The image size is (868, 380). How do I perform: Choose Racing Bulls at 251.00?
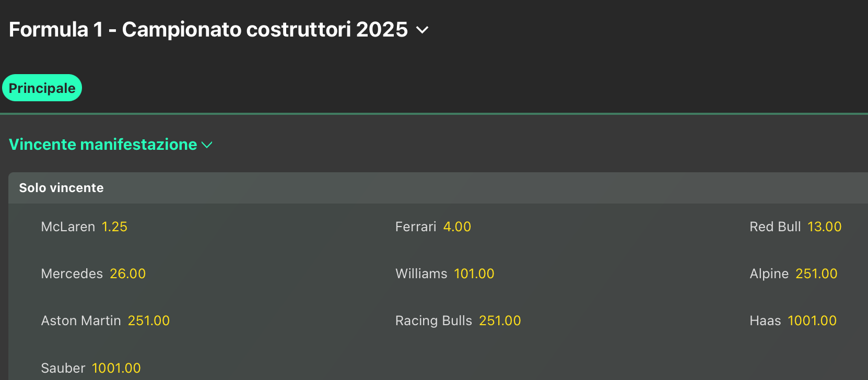coord(500,321)
